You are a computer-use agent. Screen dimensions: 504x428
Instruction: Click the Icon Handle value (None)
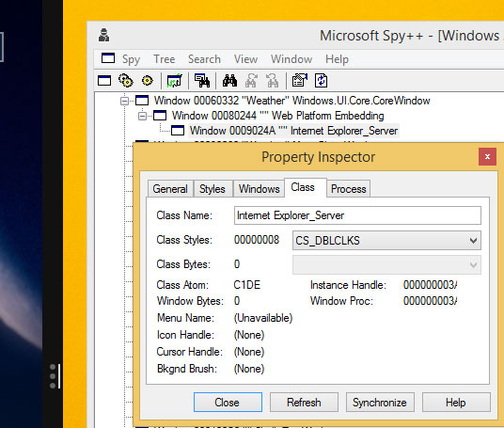249,335
